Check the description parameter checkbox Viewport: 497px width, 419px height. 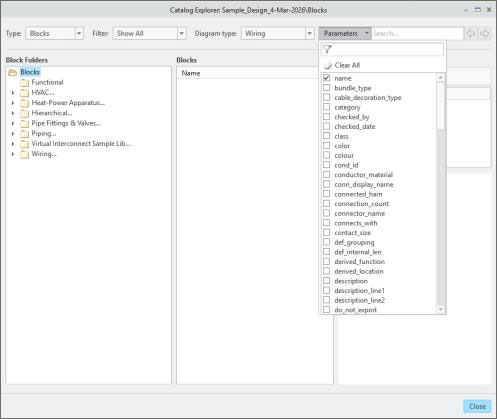(327, 281)
